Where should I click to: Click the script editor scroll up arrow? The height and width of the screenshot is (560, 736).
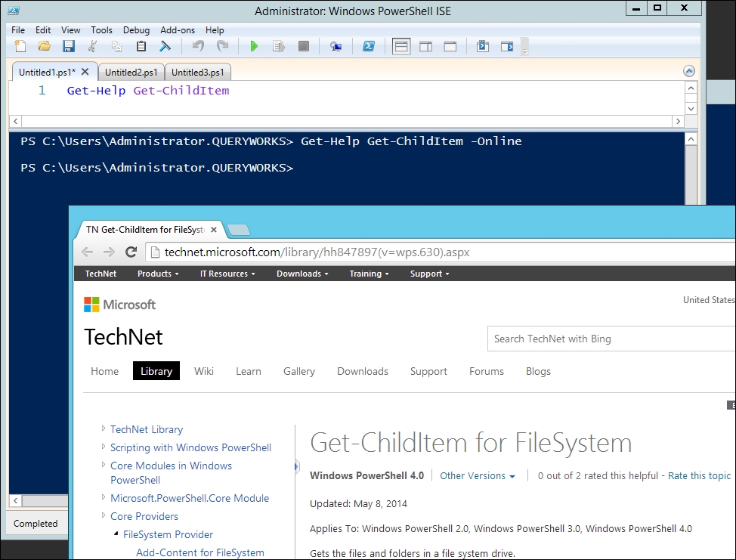(691, 88)
